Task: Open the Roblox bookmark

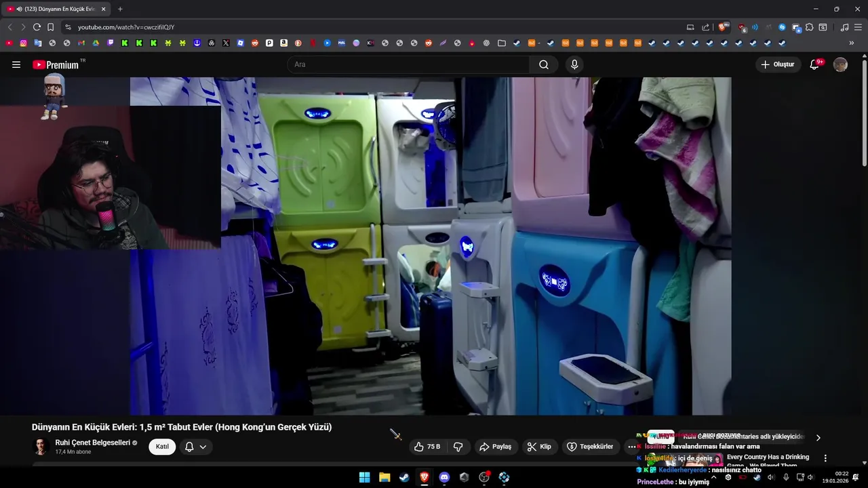Action: point(240,43)
